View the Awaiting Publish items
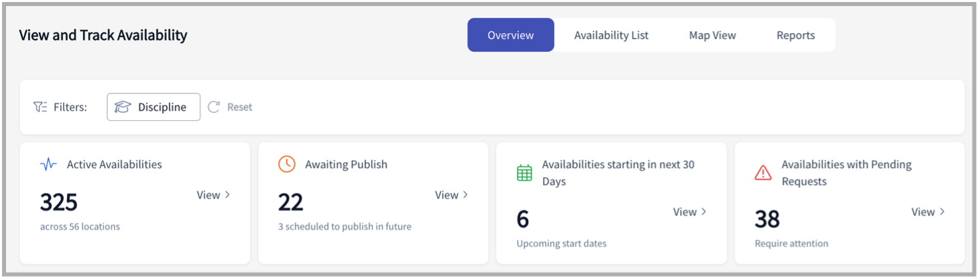The image size is (980, 280). tap(451, 195)
